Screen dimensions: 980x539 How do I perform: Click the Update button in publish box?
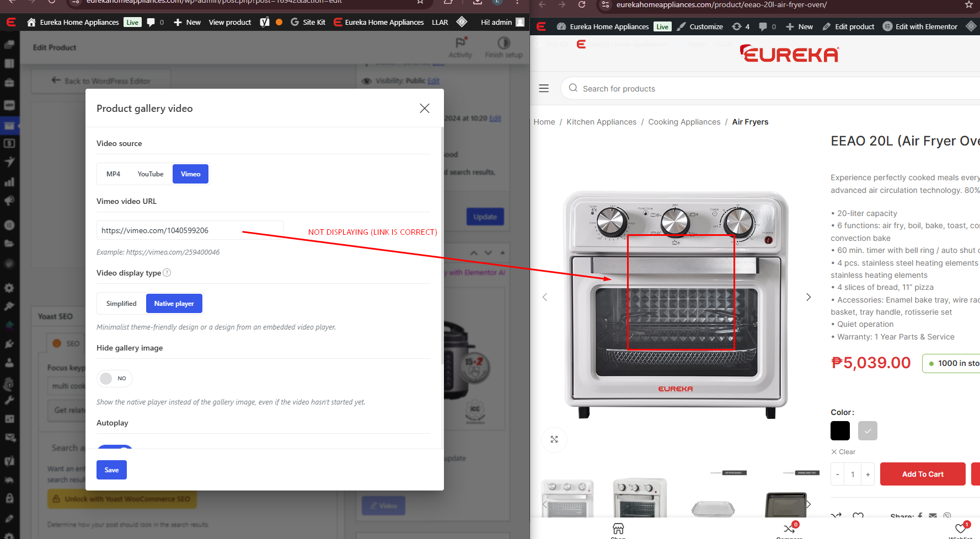[x=485, y=217]
